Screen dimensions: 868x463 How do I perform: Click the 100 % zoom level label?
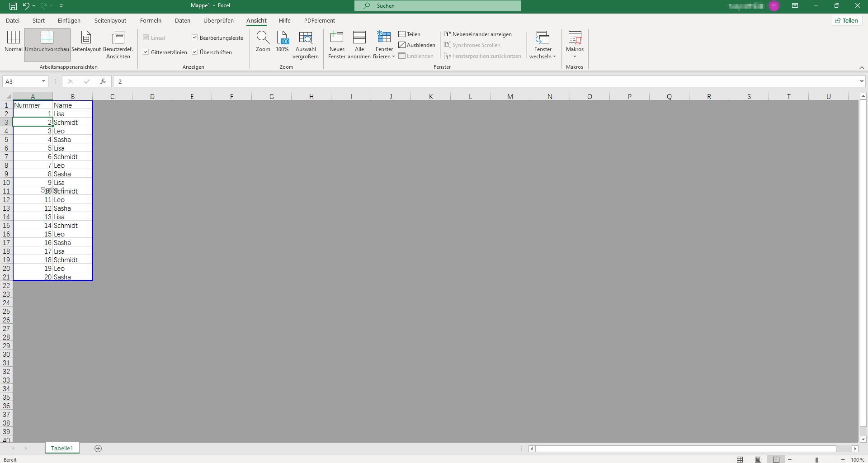[x=857, y=460]
